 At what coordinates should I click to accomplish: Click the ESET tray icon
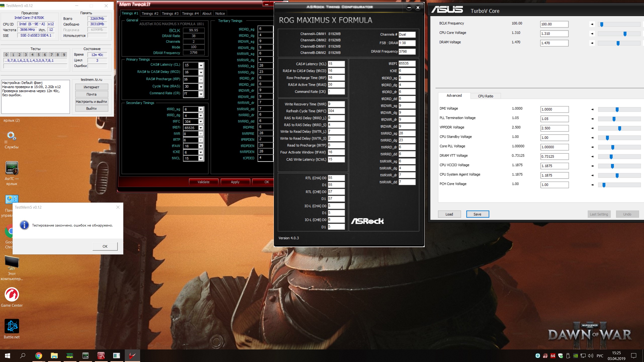tap(538, 356)
